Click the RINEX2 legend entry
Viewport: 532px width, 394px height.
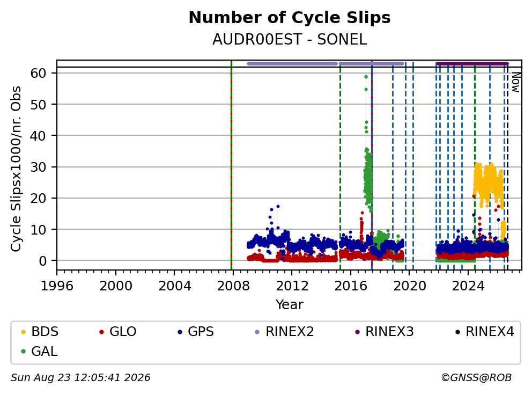click(284, 332)
